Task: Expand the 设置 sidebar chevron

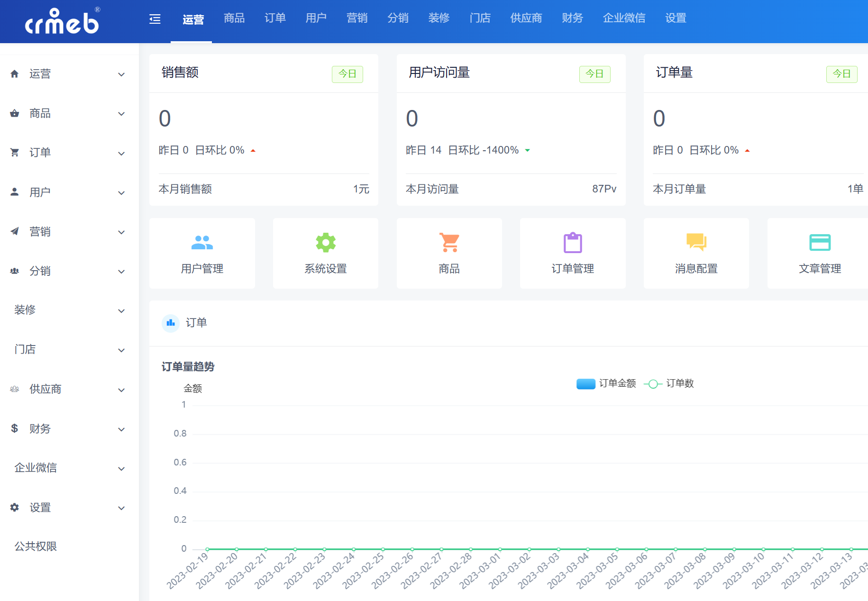Action: click(x=121, y=508)
